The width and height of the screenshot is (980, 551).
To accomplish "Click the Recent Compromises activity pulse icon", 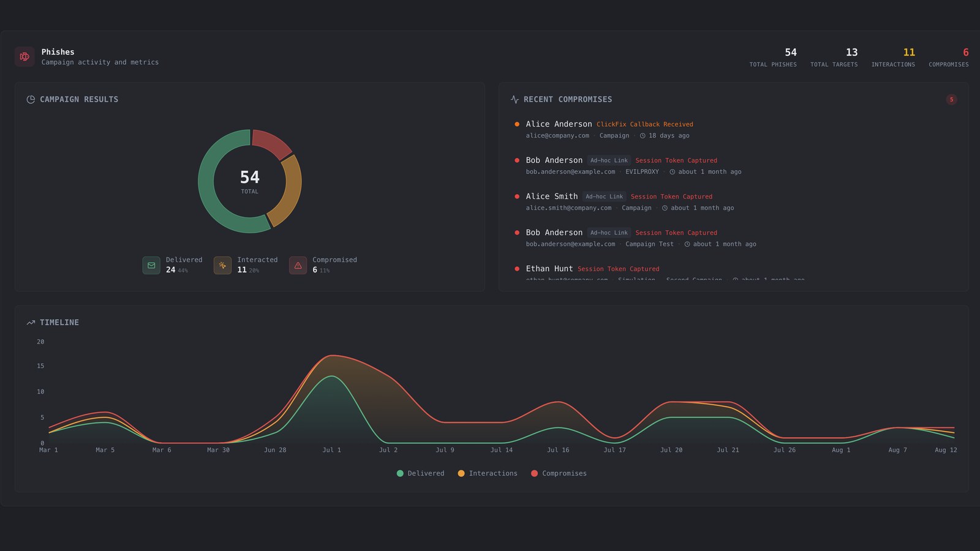I will pyautogui.click(x=514, y=99).
